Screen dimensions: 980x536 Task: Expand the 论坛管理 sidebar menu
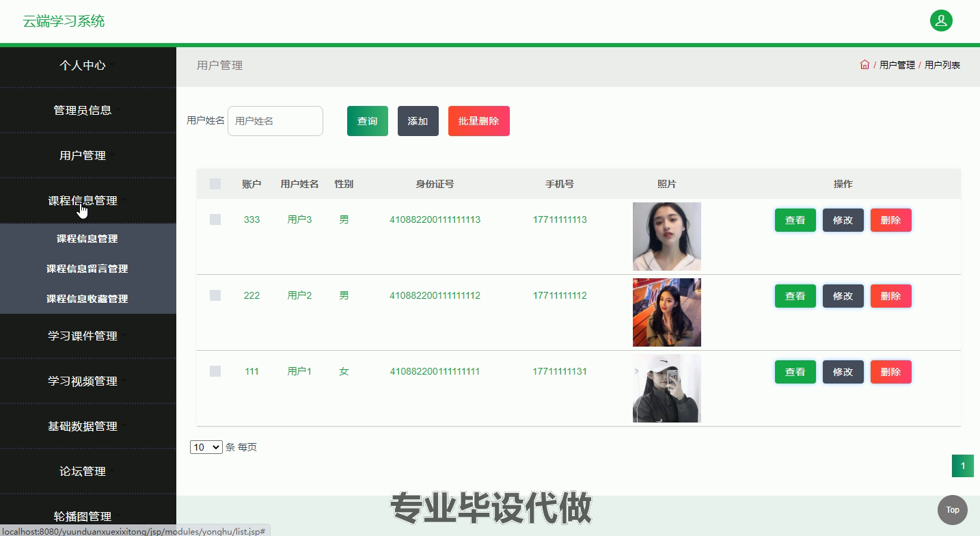pyautogui.click(x=88, y=471)
